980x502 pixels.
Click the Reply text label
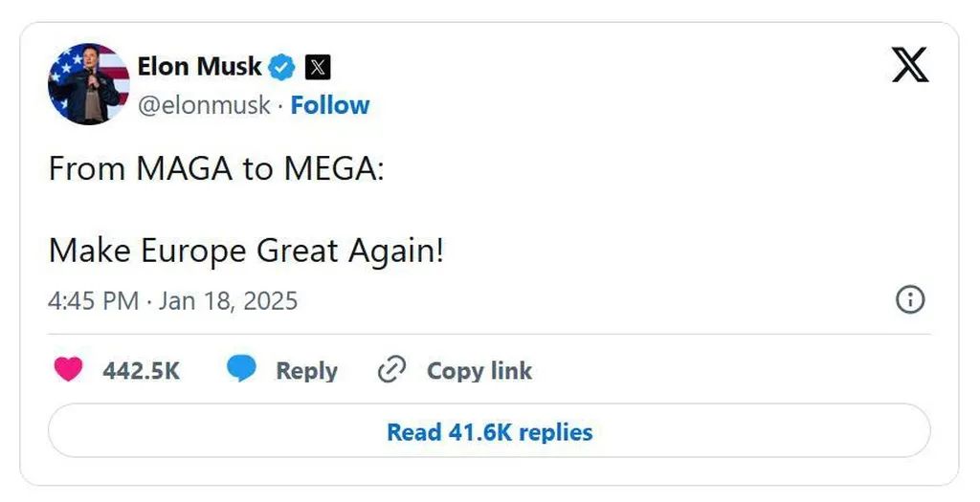(306, 371)
